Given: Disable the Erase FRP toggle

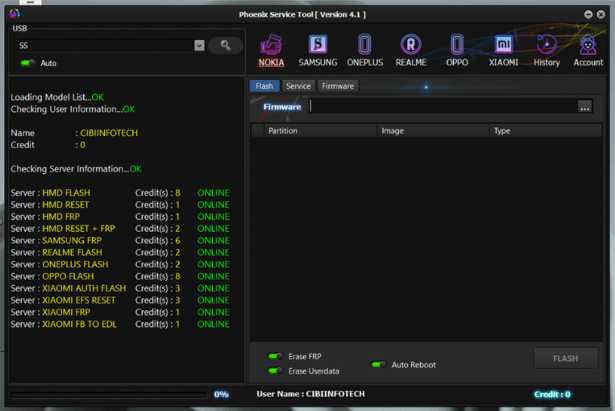Looking at the screenshot, I should point(276,356).
